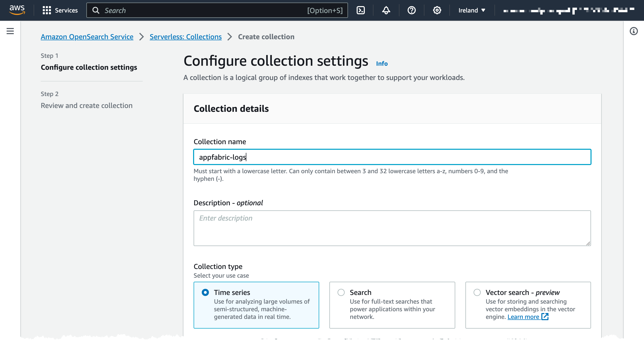Choose the Vector search preview option
The height and width of the screenshot is (352, 644).
coord(477,292)
